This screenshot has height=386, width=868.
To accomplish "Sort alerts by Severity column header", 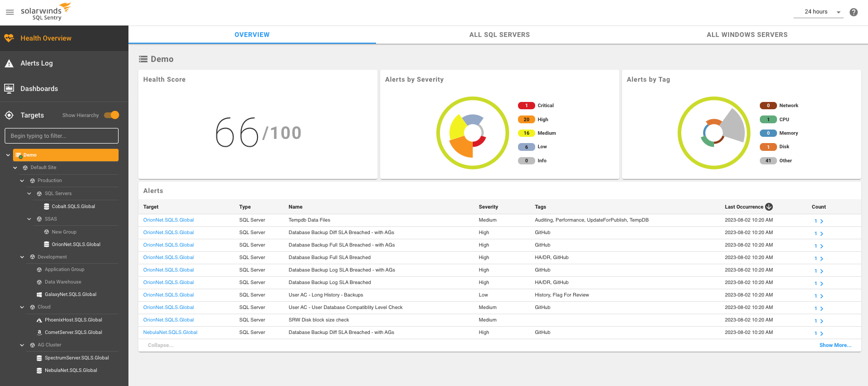I will 488,207.
